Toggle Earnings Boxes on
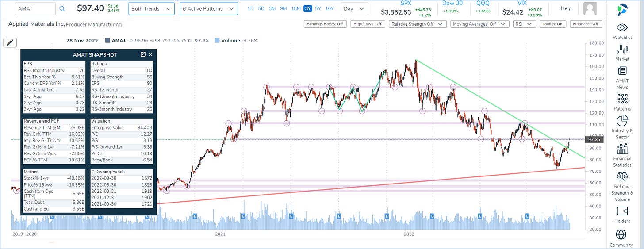This screenshot has width=644, height=249. (326, 24)
